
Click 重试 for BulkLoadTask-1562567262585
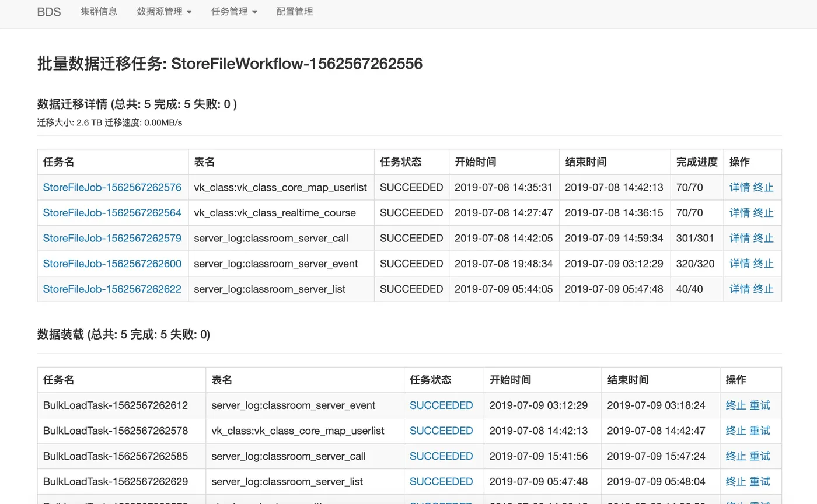(760, 456)
